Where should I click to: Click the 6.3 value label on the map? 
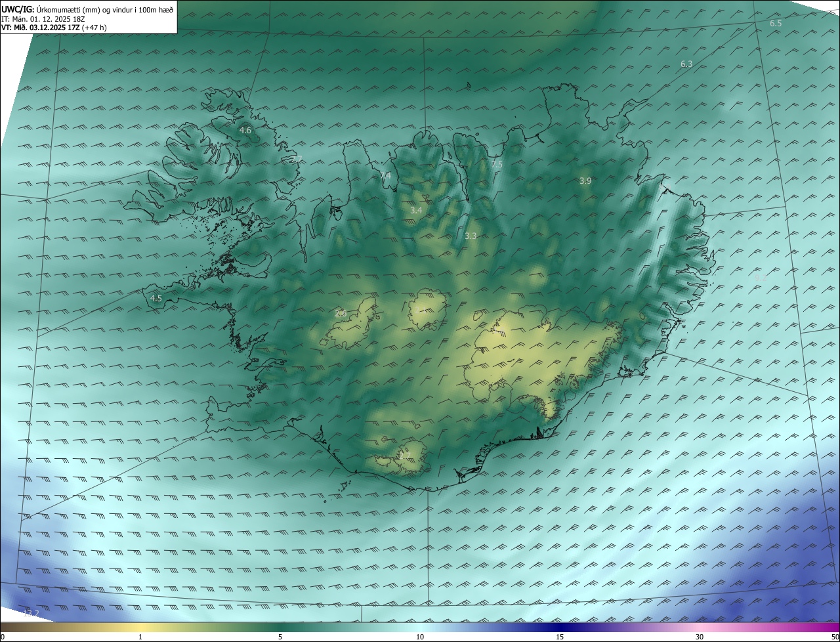click(686, 64)
